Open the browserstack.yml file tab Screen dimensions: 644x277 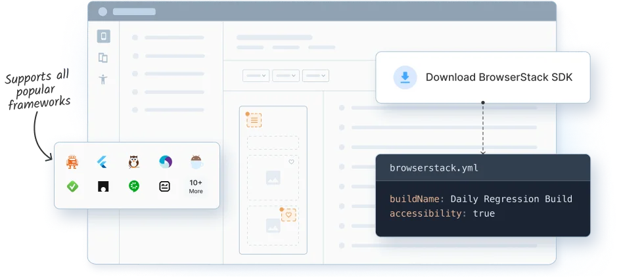pos(434,168)
